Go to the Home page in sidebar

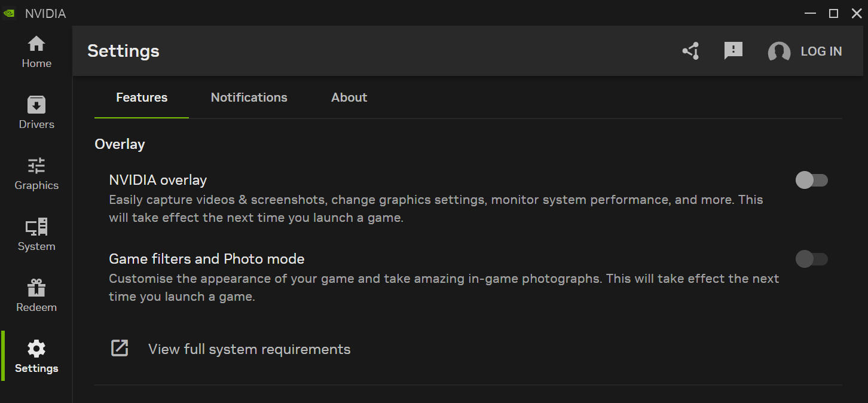[x=36, y=52]
